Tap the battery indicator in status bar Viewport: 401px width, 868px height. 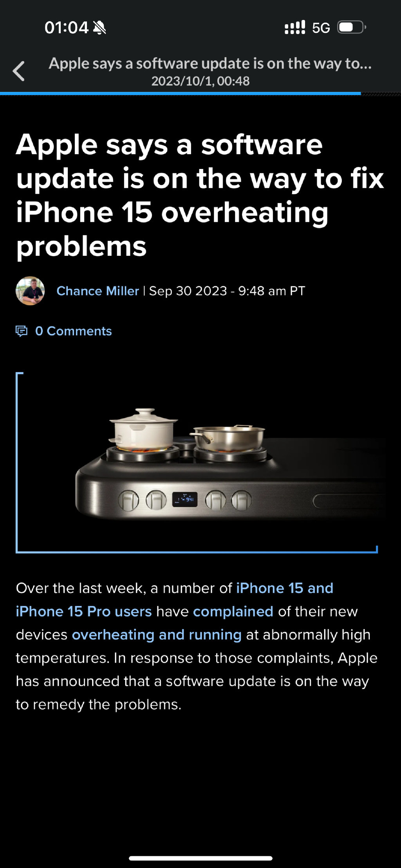pyautogui.click(x=352, y=27)
